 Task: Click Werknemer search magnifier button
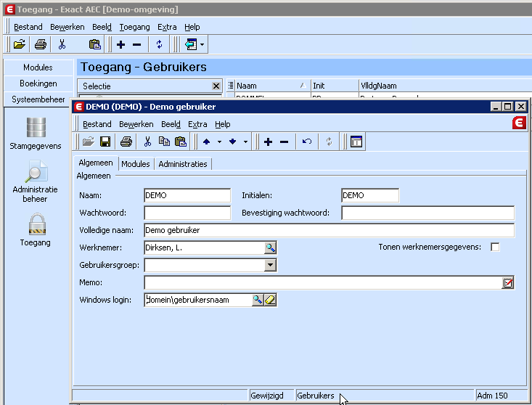point(271,247)
